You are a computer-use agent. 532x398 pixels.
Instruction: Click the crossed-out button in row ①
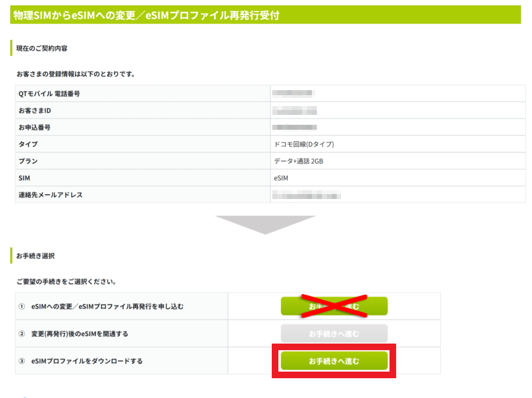coord(334,306)
